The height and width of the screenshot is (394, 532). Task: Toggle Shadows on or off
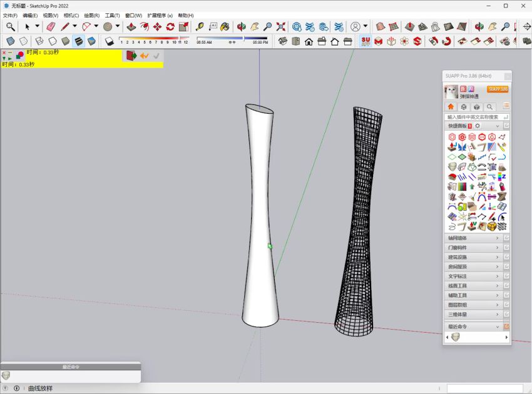[x=110, y=41]
